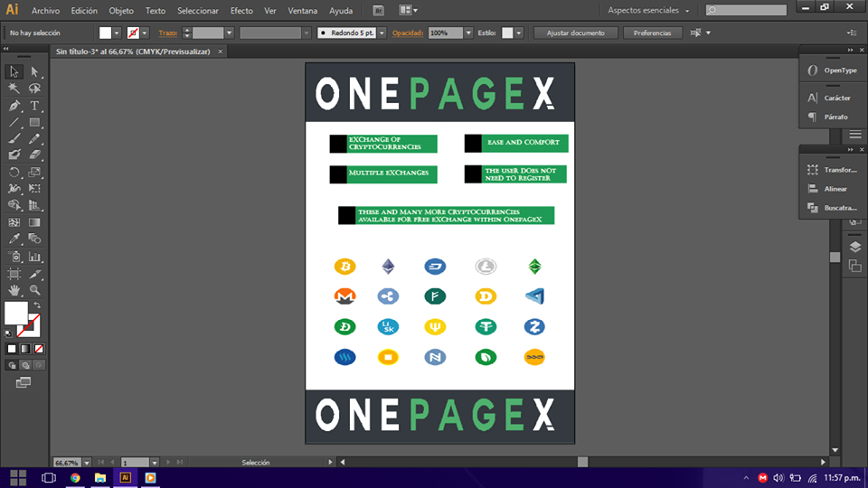Select the Free Transform tool
Viewport: 868px width, 488px height.
pyautogui.click(x=34, y=189)
